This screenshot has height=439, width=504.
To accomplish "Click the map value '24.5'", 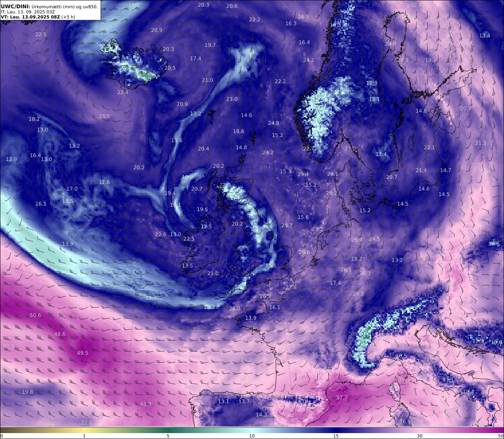I will point(374,239).
